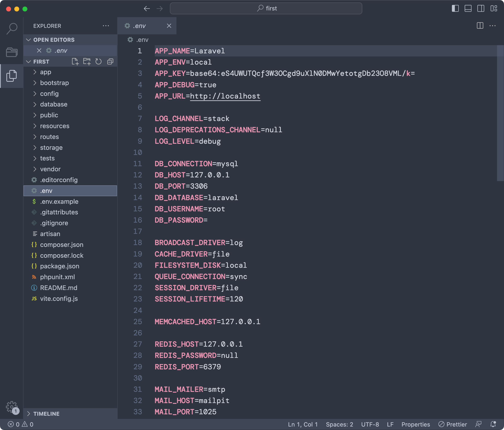Image resolution: width=504 pixels, height=430 pixels.
Task: Click Spaces: 2 indentation setting
Action: [339, 424]
